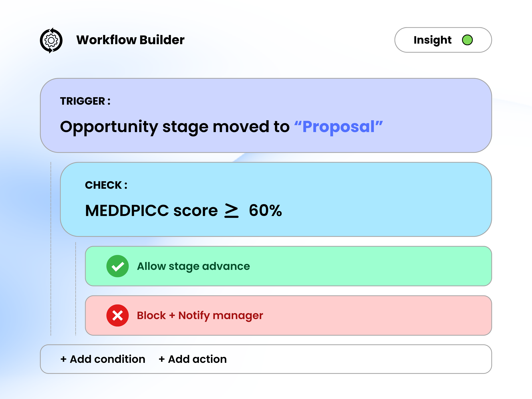Click the Workflow Builder title
This screenshot has height=399, width=532.
(130, 40)
